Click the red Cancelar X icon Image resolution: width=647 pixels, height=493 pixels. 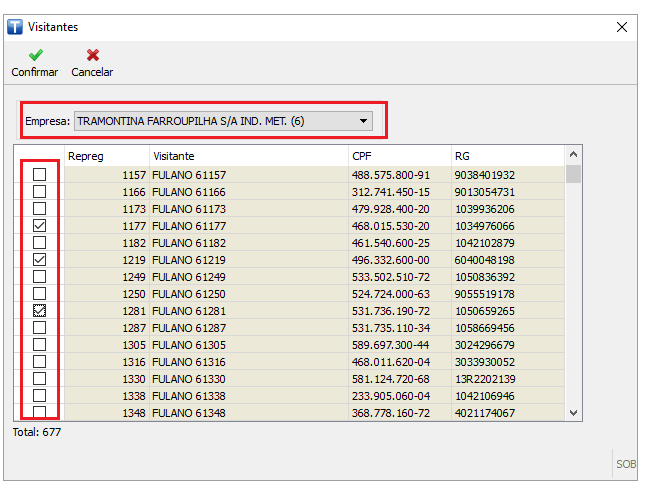[92, 55]
